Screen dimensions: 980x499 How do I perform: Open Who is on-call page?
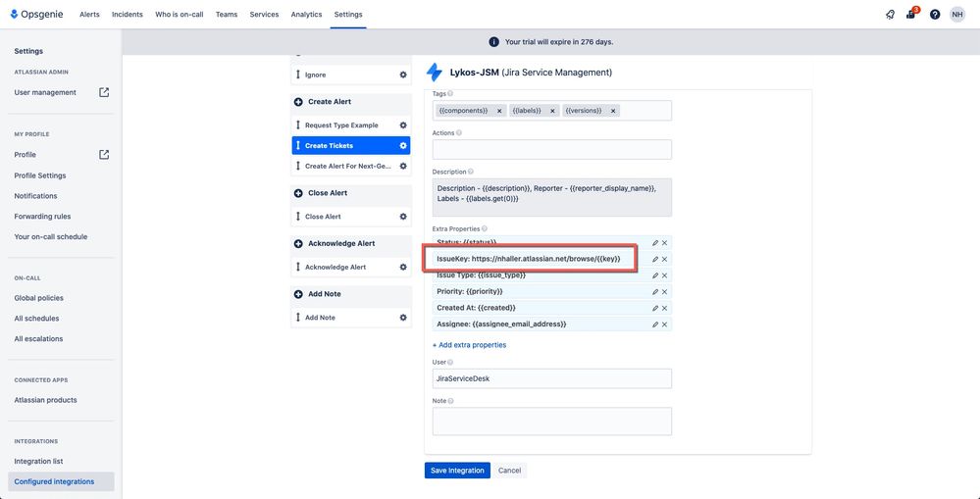(180, 15)
